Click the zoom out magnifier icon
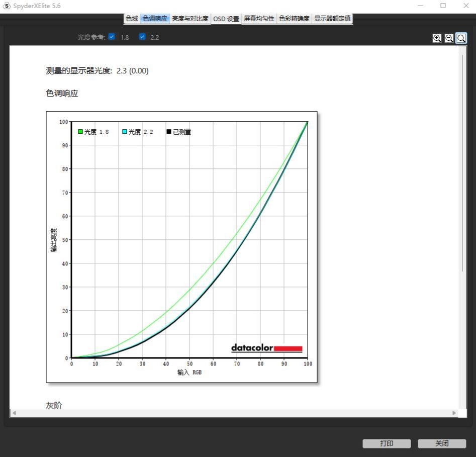Screen dimensions: 476x457 449,38
